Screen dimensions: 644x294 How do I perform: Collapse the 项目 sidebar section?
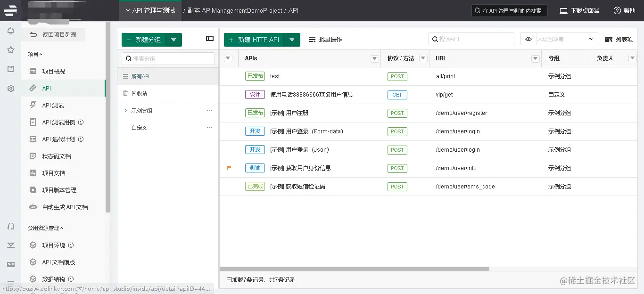[x=35, y=54]
